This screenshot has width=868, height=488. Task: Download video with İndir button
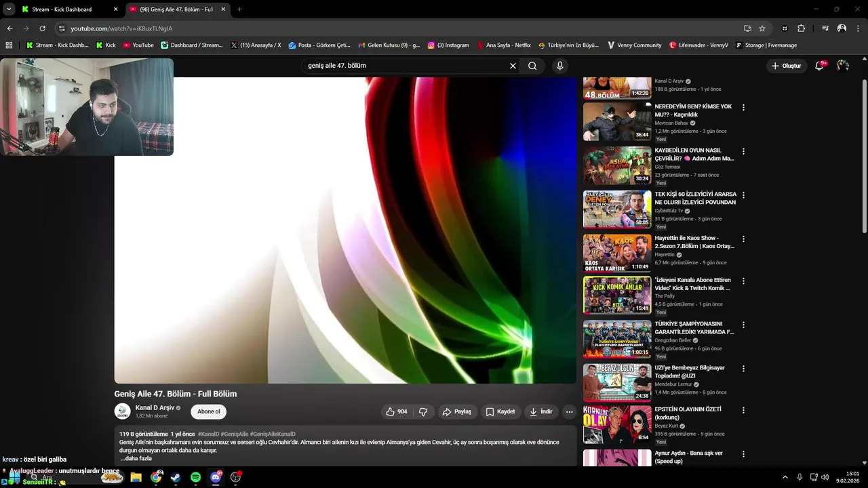click(541, 411)
